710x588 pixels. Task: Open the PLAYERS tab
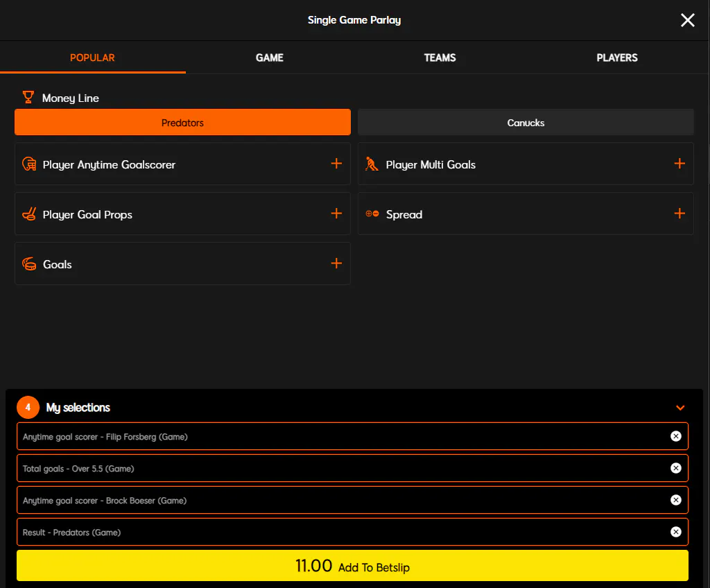pos(616,58)
